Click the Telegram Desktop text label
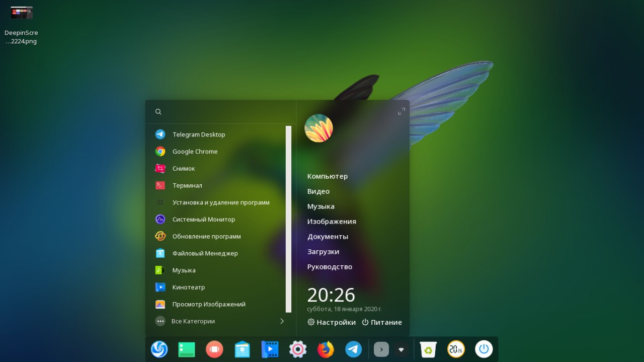644x362 pixels. coord(199,134)
